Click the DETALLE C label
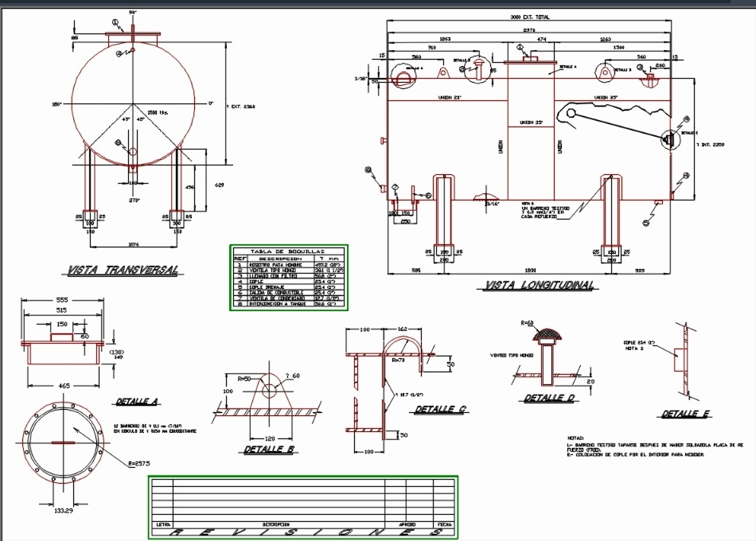 pyautogui.click(x=438, y=410)
